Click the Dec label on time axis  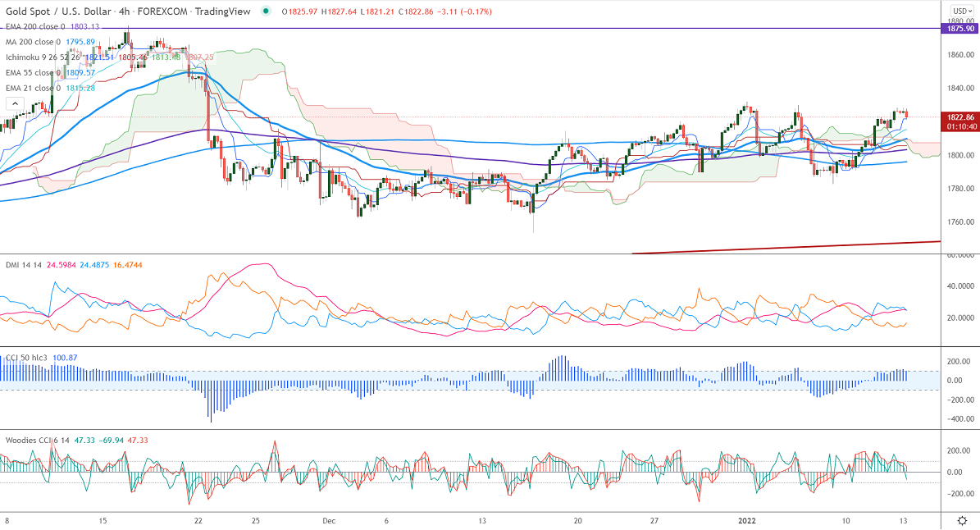tap(329, 521)
